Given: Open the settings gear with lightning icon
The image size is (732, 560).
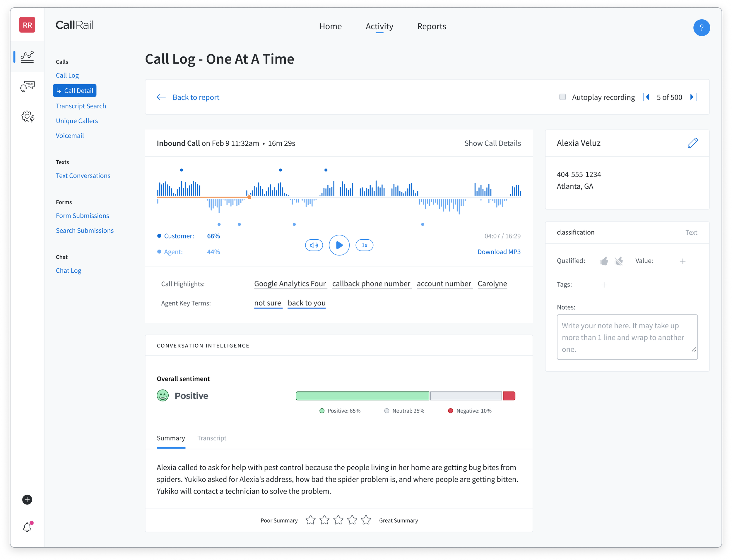Looking at the screenshot, I should click(27, 116).
